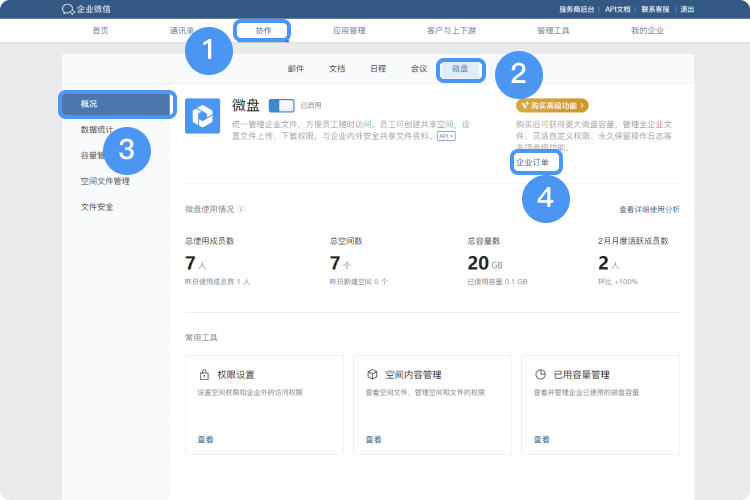The height and width of the screenshot is (500, 750).
Task: Open the 通讯录 tab
Action: pos(182,31)
